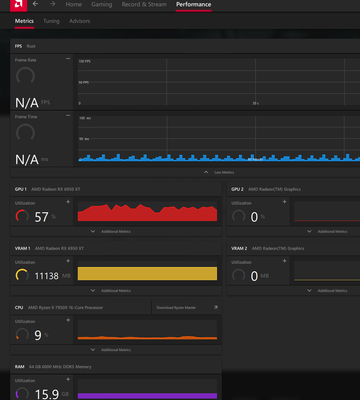Image resolution: width=360 pixels, height=400 pixels.
Task: Add VRAM 2 Utilization with plus icon
Action: tap(284, 261)
